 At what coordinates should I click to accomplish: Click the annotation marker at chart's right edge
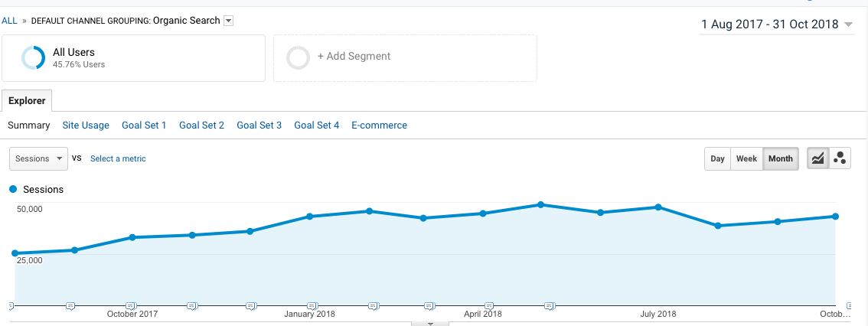coord(850,305)
